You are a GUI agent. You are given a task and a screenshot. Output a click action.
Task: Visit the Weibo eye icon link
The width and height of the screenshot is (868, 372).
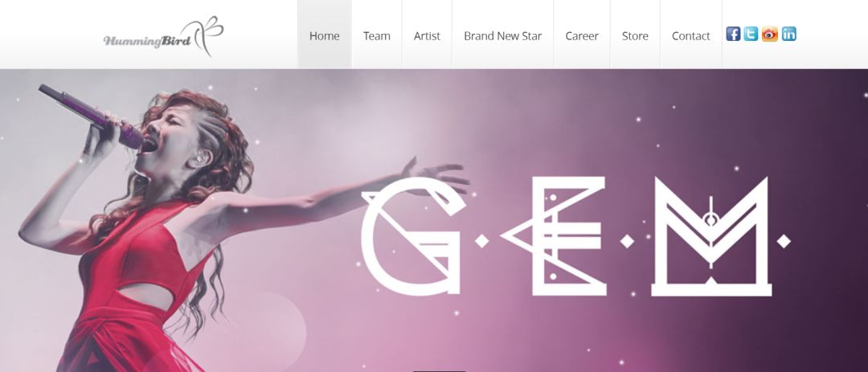coord(769,35)
